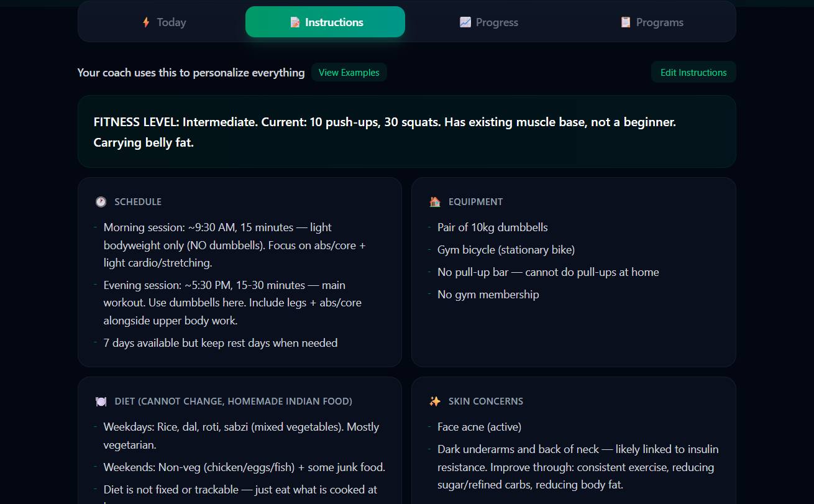Click the Dark underarms and back of neck item

578,467
